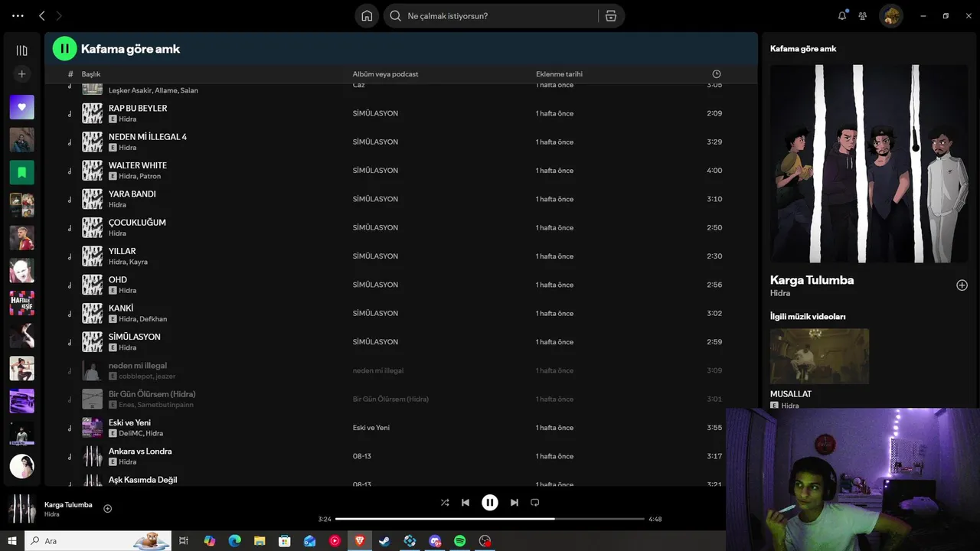Open Karga Tulumba title in right panel

(812, 280)
